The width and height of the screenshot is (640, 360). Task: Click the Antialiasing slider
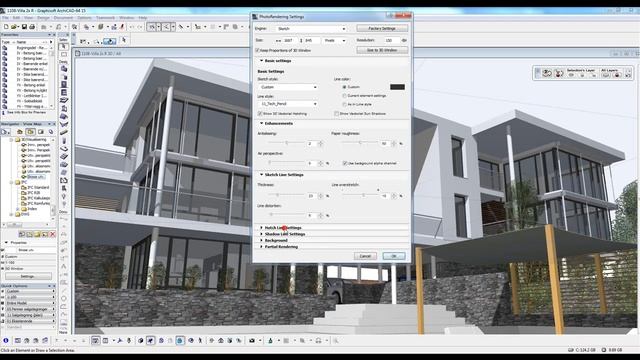click(x=287, y=143)
